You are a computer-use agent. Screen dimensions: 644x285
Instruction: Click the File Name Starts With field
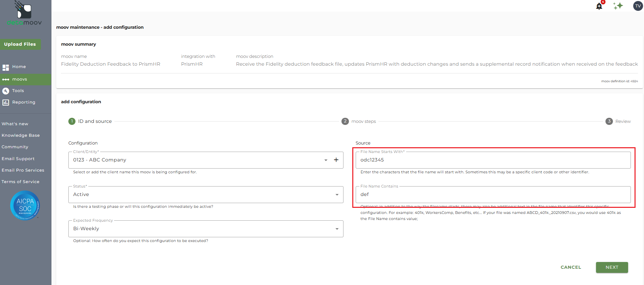pyautogui.click(x=493, y=160)
